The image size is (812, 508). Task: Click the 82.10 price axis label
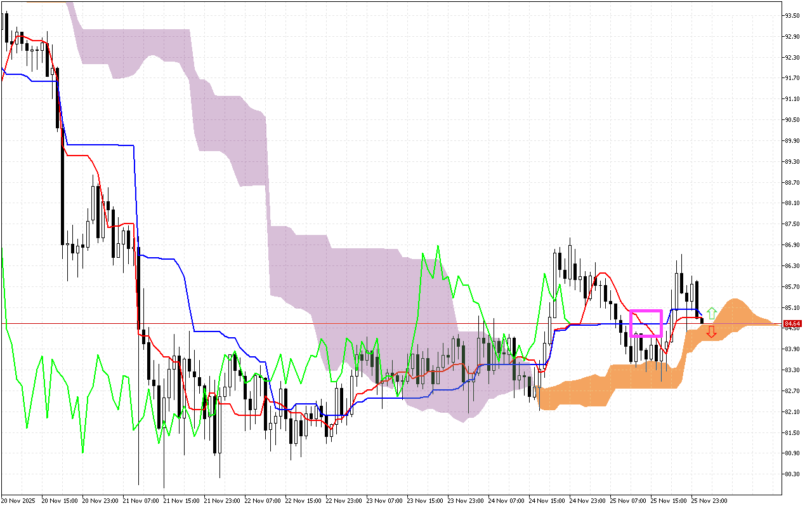point(793,412)
